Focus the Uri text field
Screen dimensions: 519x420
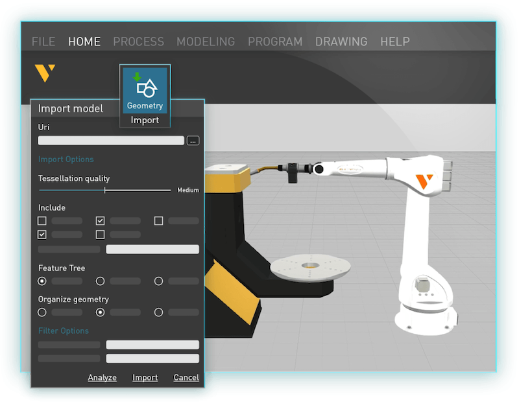111,141
